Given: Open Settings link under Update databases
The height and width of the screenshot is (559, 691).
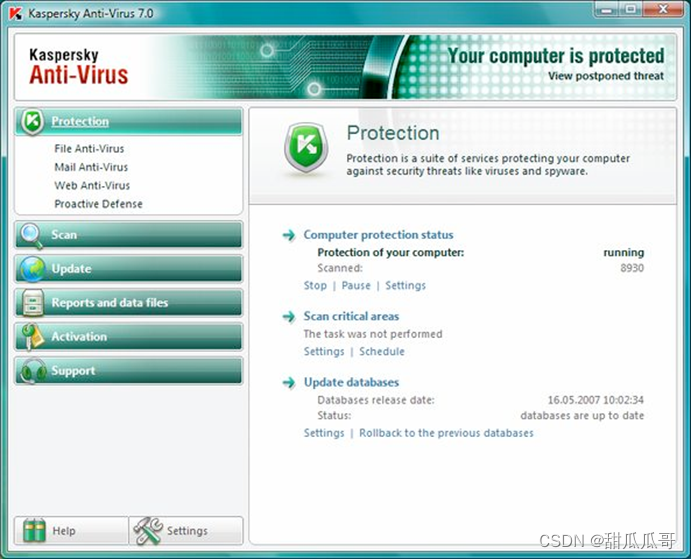Looking at the screenshot, I should [x=324, y=433].
